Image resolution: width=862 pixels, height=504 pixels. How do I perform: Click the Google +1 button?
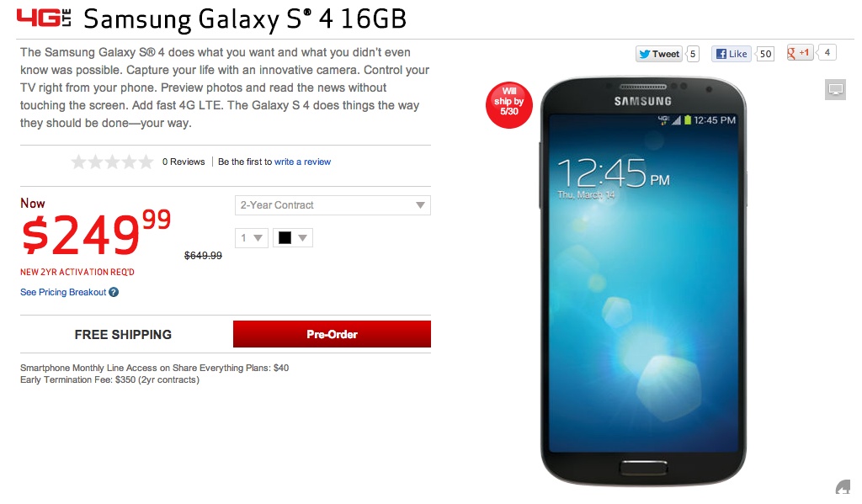pyautogui.click(x=800, y=53)
